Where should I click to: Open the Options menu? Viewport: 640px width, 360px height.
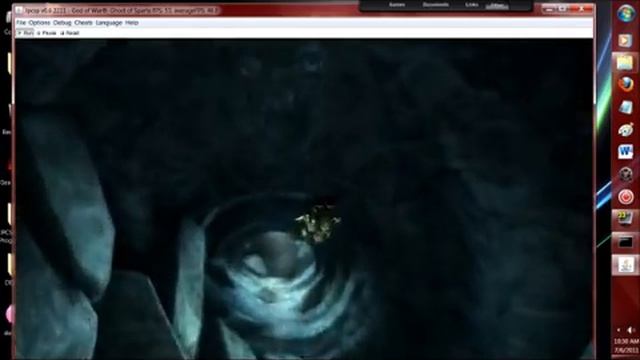click(39, 23)
